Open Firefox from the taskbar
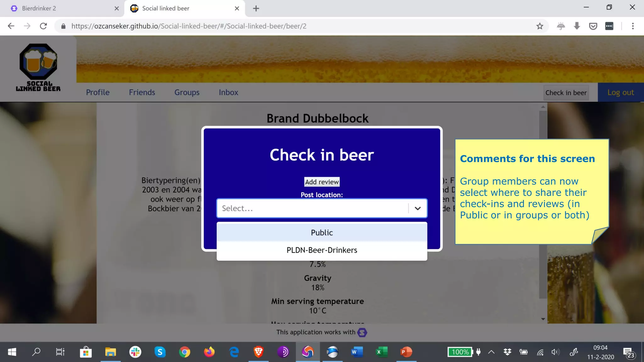This screenshot has width=644, height=362. [209, 352]
